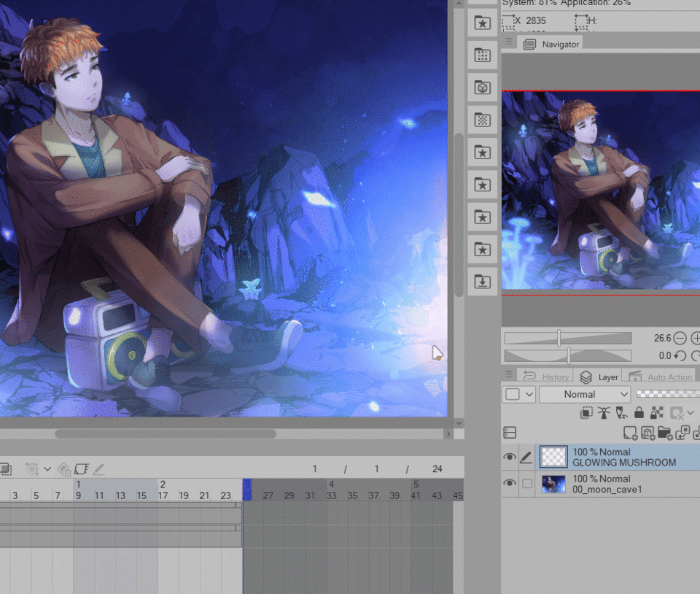
Task: Click the layer palette color box
Action: (x=513, y=394)
